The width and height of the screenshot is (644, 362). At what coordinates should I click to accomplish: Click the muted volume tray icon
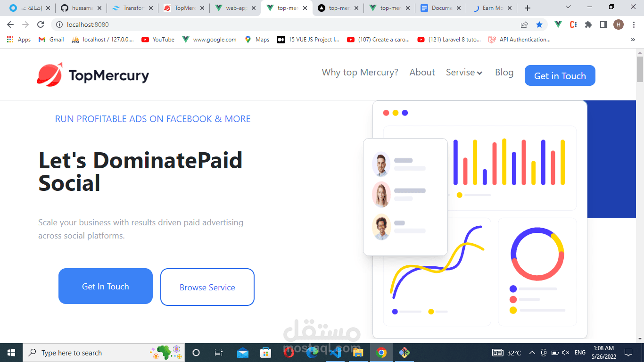tap(566, 353)
